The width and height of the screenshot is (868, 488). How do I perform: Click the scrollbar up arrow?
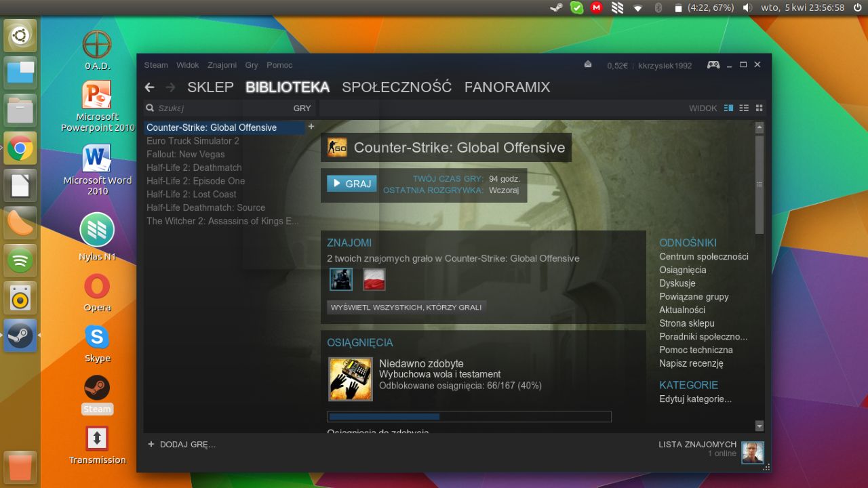[759, 127]
